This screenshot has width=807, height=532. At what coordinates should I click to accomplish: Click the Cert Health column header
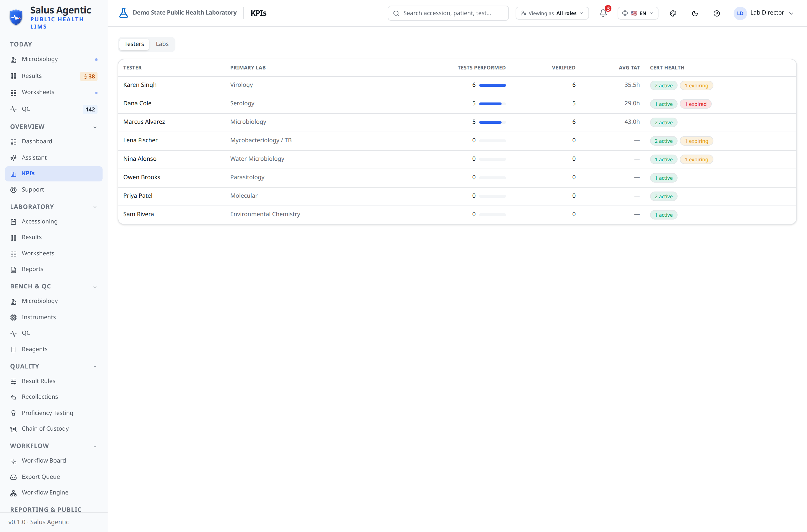click(667, 68)
